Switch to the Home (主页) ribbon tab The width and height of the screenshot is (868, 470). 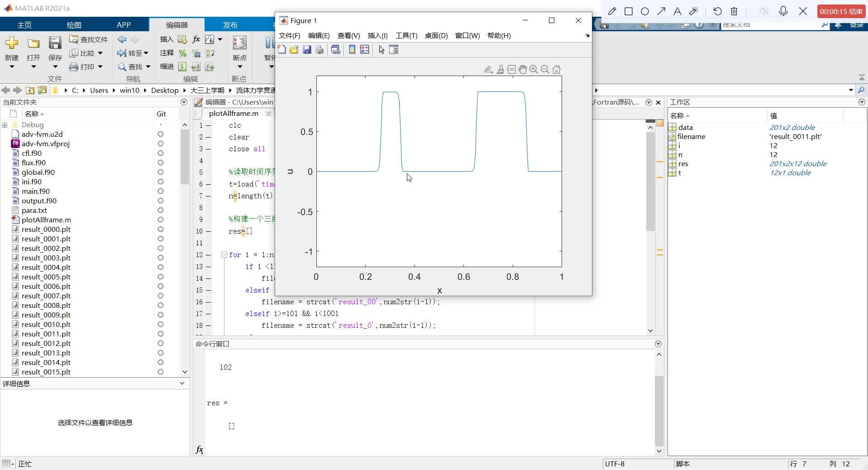pos(24,25)
